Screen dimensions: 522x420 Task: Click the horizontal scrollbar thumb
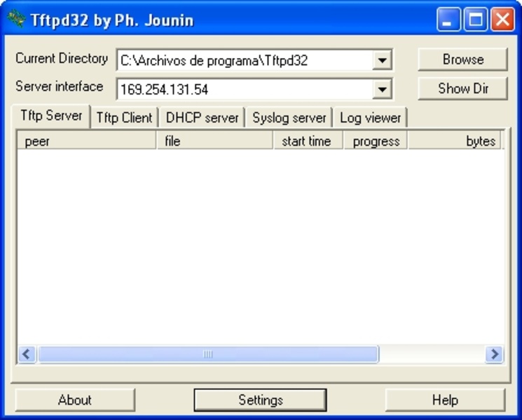208,354
